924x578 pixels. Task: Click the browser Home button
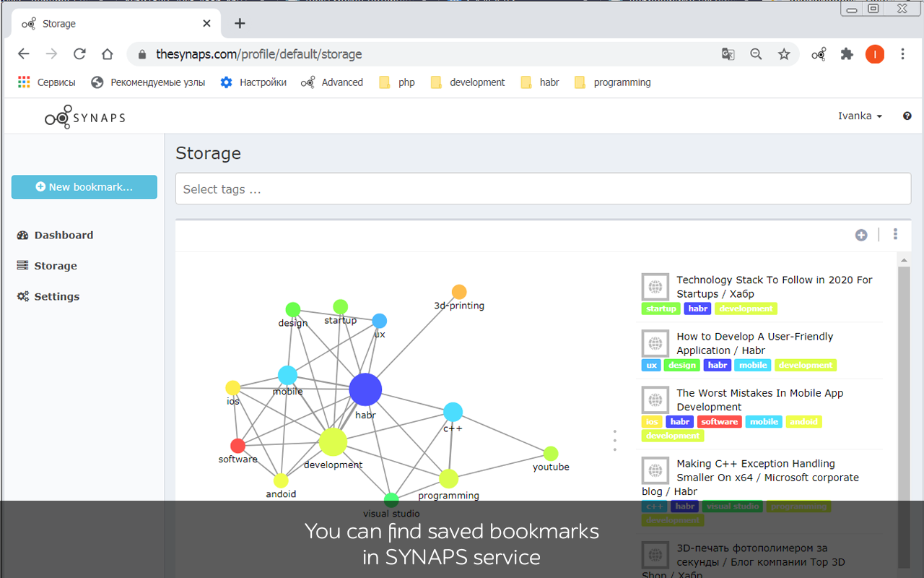tap(107, 53)
